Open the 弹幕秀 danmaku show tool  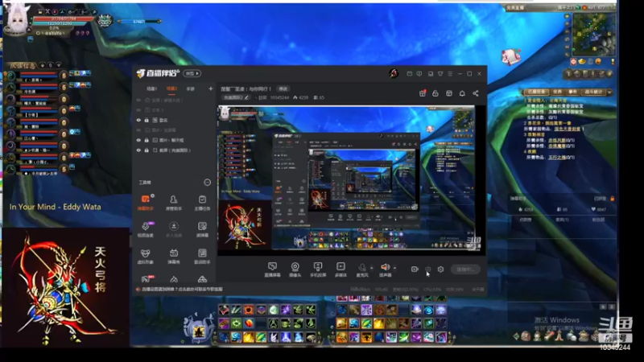tap(174, 256)
